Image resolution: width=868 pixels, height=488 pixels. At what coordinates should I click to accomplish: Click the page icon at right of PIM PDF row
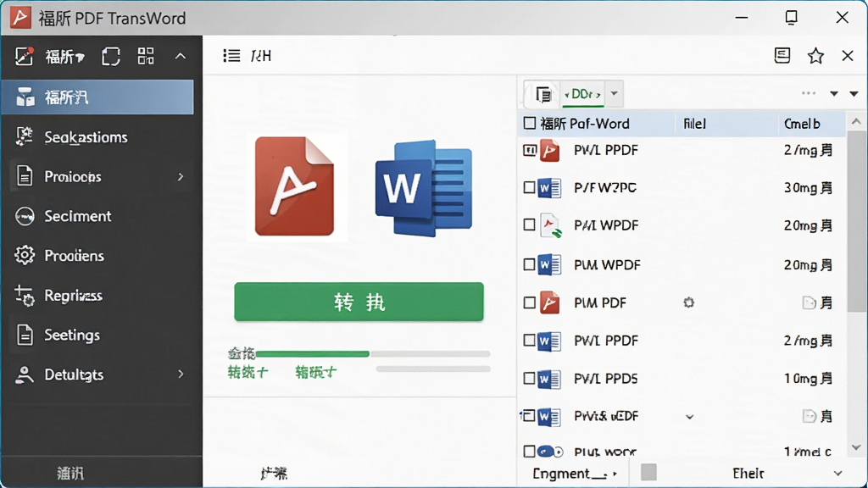(x=810, y=302)
